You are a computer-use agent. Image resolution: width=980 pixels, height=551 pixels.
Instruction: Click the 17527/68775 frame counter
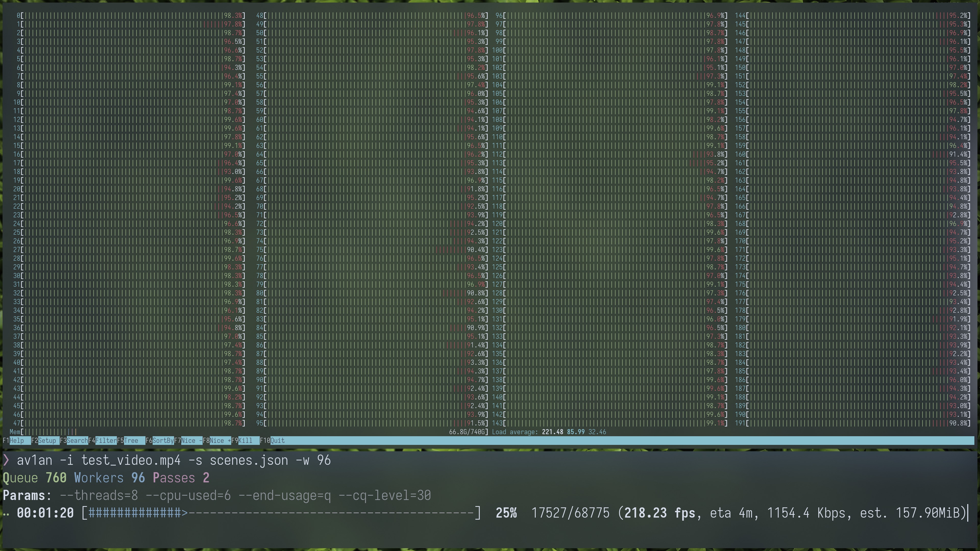click(570, 513)
